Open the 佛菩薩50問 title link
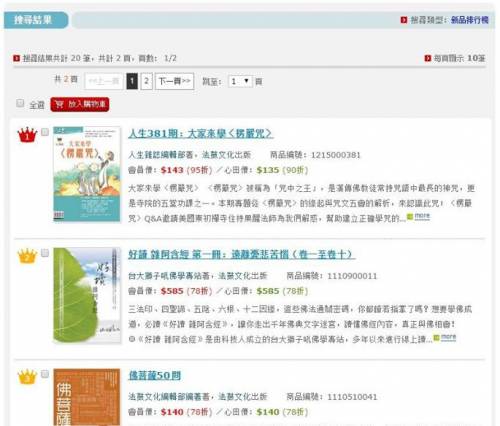 [155, 376]
